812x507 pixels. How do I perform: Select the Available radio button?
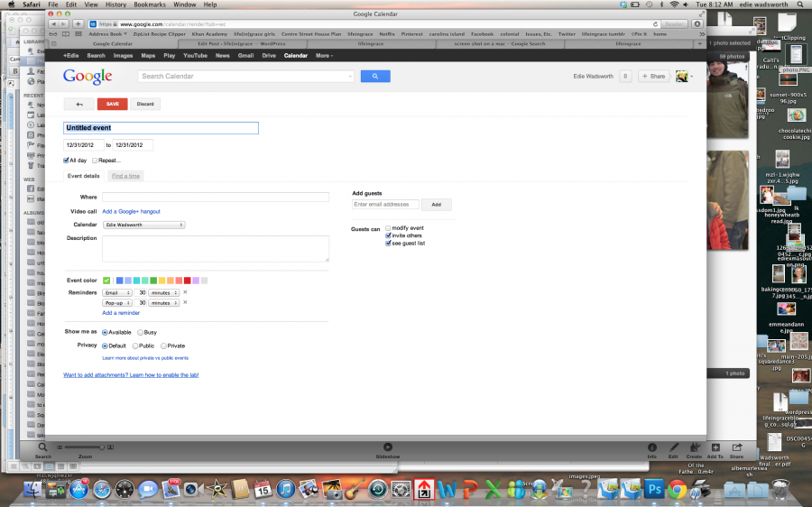pyautogui.click(x=106, y=333)
